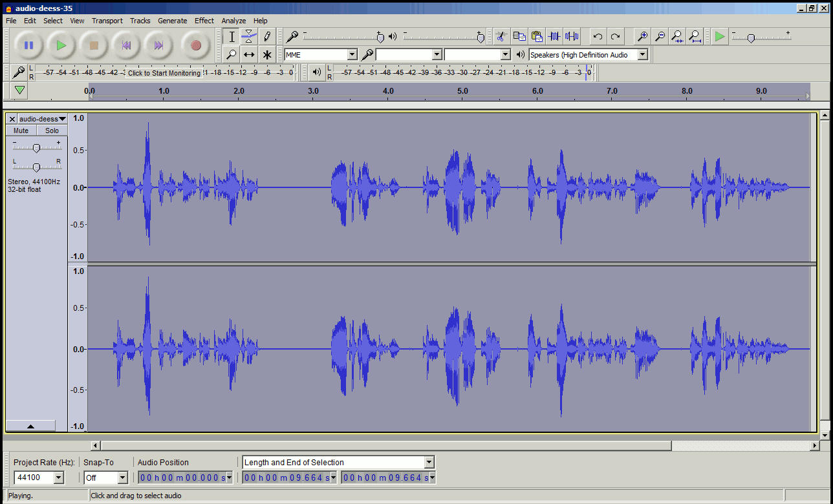Viewport: 833px width, 504px height.
Task: Solo the audio-deess track
Action: point(52,131)
